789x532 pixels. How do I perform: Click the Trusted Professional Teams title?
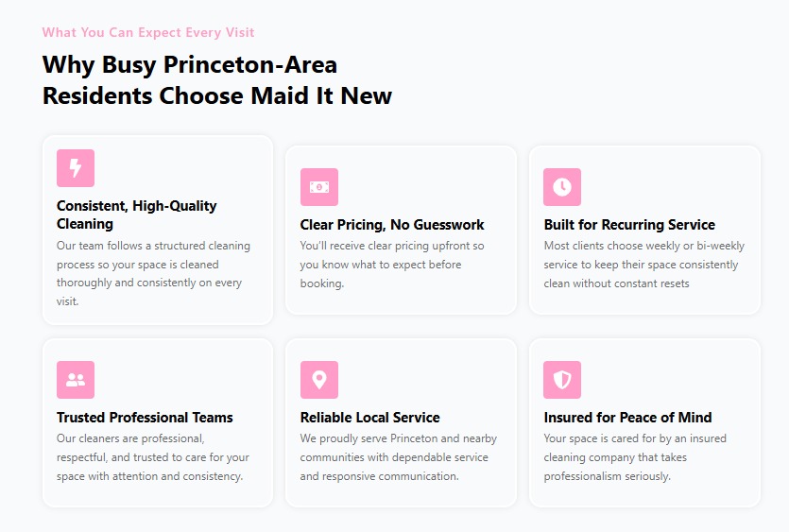pos(145,418)
